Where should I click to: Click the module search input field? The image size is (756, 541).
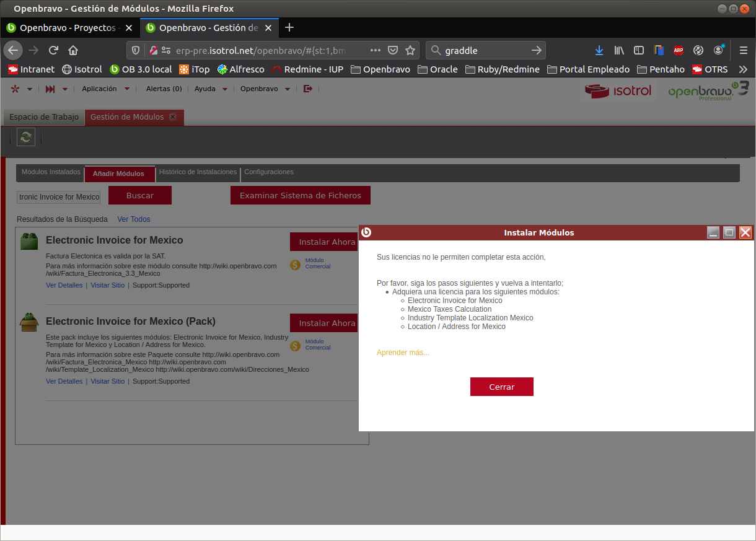(x=59, y=197)
